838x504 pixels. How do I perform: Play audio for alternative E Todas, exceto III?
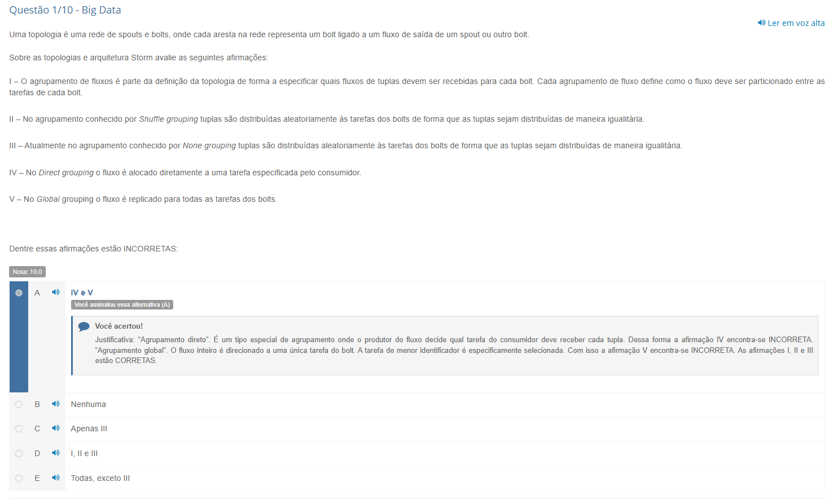(x=56, y=478)
